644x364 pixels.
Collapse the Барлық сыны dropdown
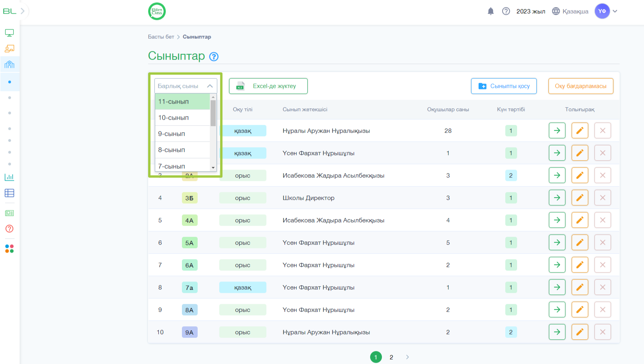[x=210, y=86]
